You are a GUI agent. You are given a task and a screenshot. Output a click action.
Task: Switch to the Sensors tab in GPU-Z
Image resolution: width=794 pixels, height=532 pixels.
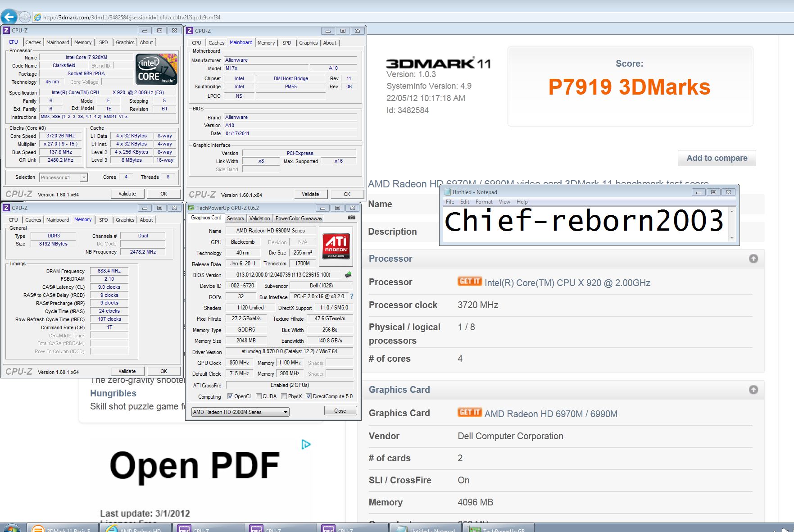[x=235, y=218]
